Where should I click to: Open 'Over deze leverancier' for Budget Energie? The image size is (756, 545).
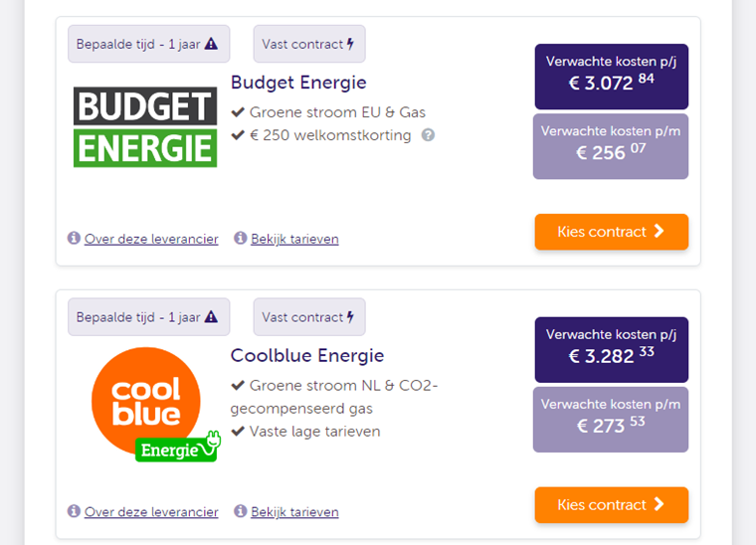pos(151,239)
